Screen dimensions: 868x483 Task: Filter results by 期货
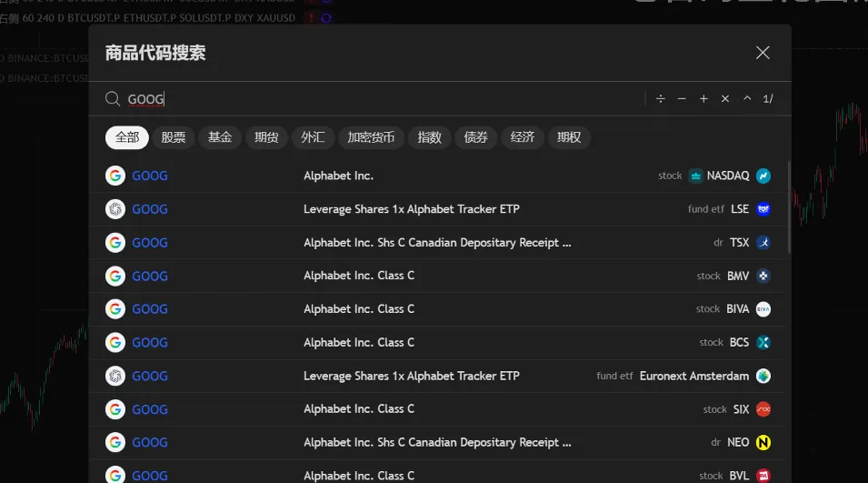click(x=266, y=137)
